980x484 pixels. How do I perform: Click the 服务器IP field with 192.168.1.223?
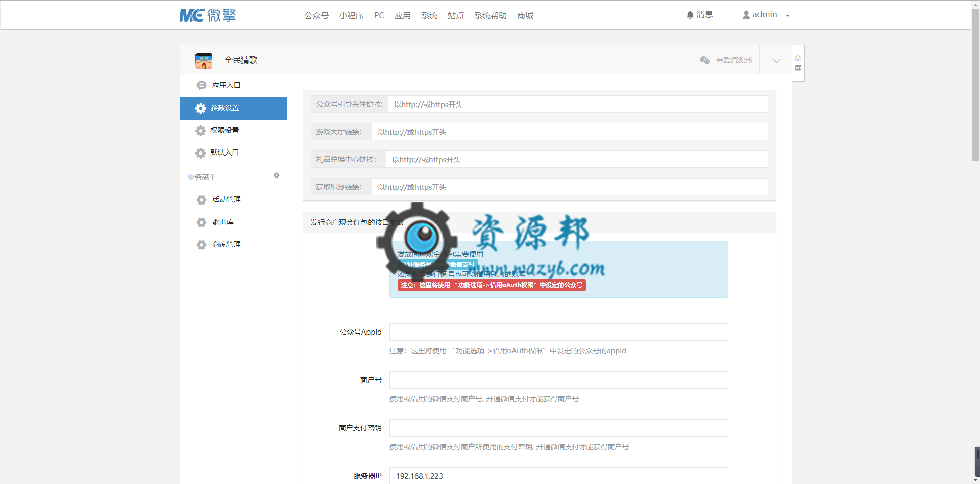(x=559, y=476)
